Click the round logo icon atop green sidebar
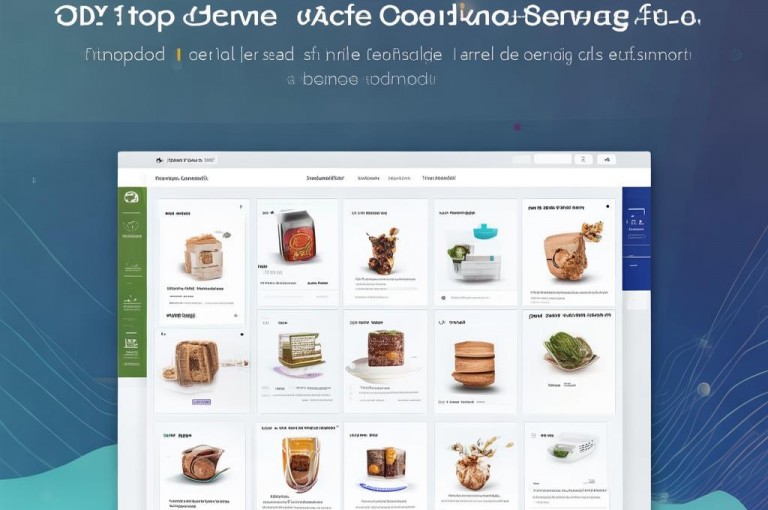The width and height of the screenshot is (768, 510). 131,197
